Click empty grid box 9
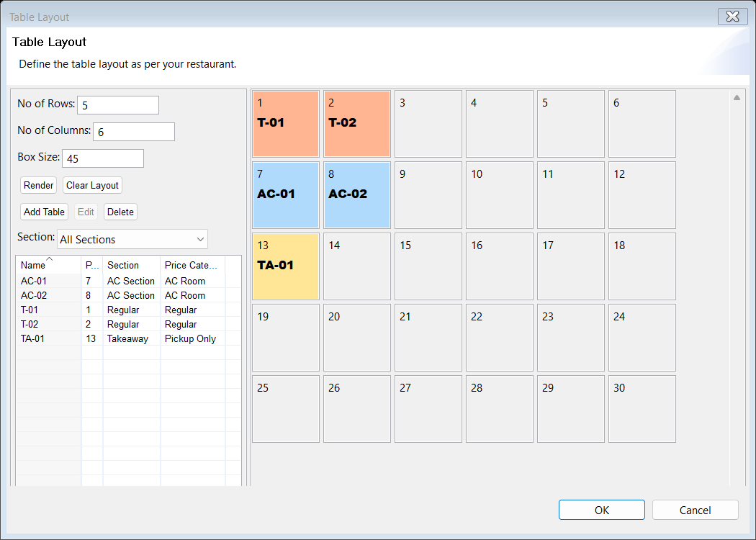The image size is (756, 540). click(x=428, y=195)
